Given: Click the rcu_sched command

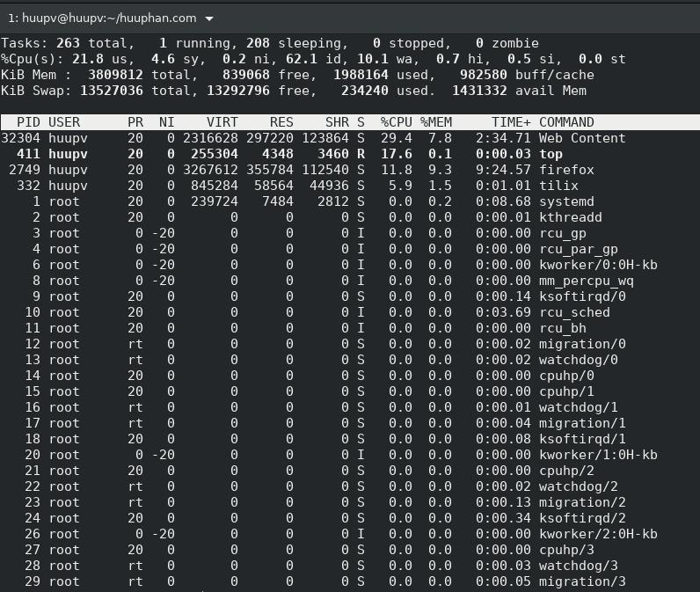Looking at the screenshot, I should tap(574, 312).
